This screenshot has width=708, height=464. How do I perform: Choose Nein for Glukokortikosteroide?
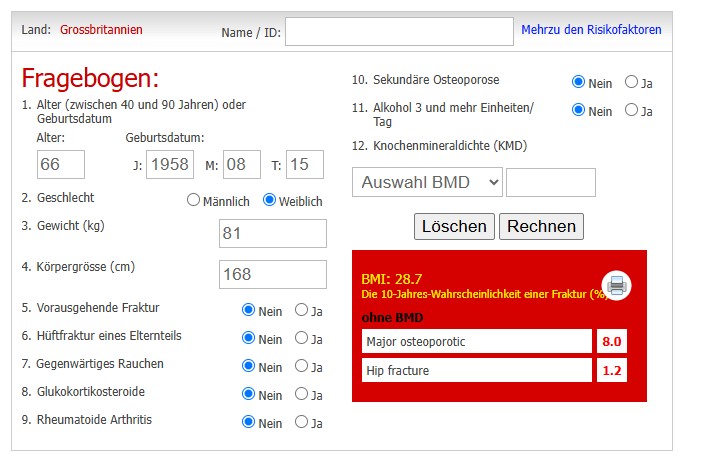point(248,394)
